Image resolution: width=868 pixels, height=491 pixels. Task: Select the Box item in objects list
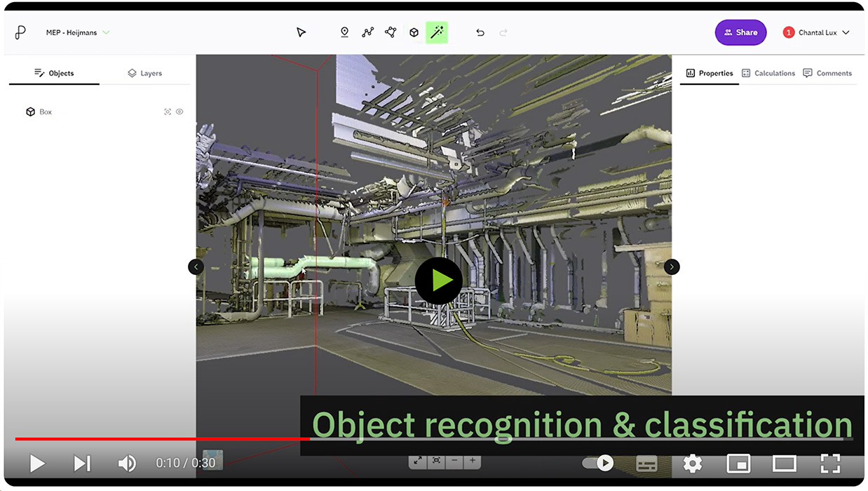[46, 112]
